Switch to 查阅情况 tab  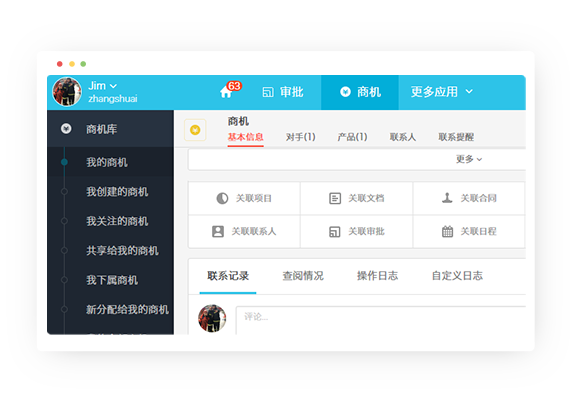click(x=303, y=276)
